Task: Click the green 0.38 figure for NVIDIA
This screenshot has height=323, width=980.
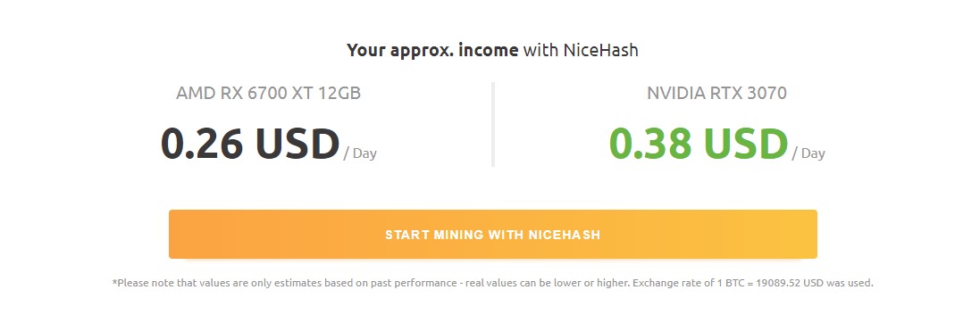Action: (650, 143)
